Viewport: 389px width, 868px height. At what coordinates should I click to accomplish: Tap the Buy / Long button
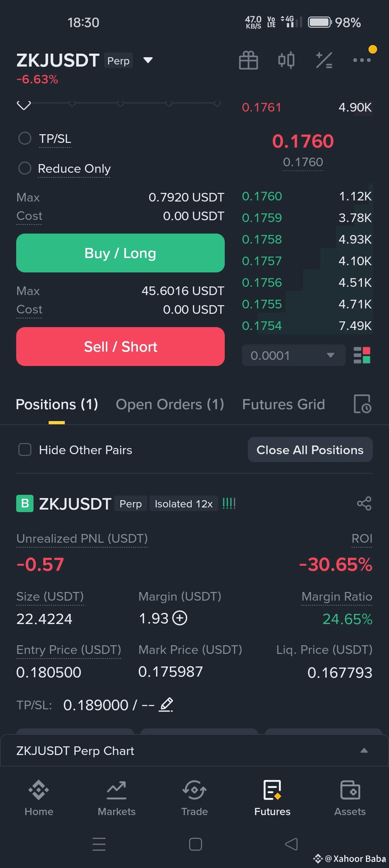tap(120, 253)
